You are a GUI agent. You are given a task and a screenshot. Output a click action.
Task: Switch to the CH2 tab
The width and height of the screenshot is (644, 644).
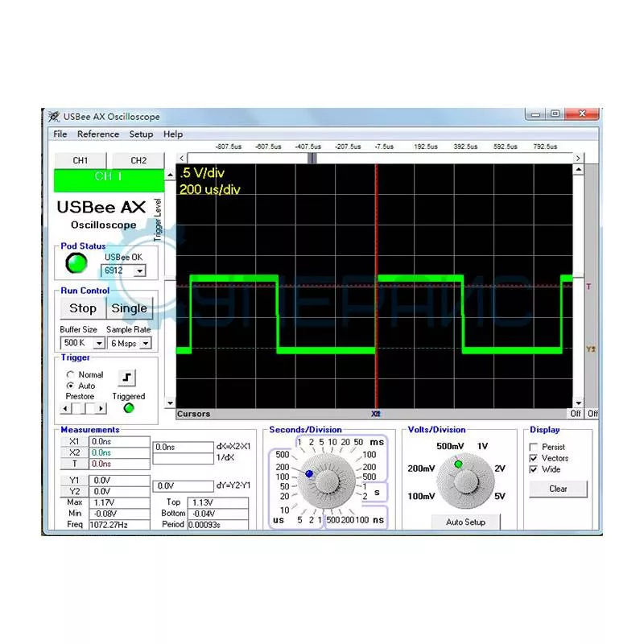(138, 160)
